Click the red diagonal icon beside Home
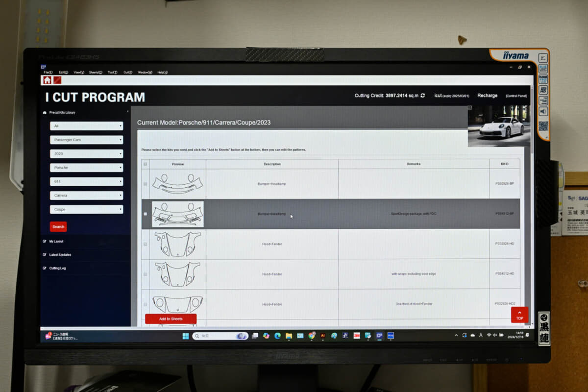Image resolution: width=588 pixels, height=392 pixels. [x=57, y=80]
